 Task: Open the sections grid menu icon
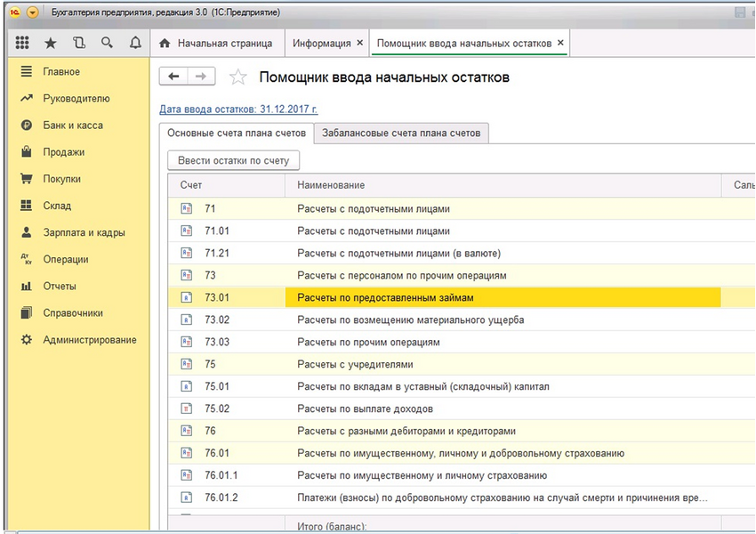point(23,43)
